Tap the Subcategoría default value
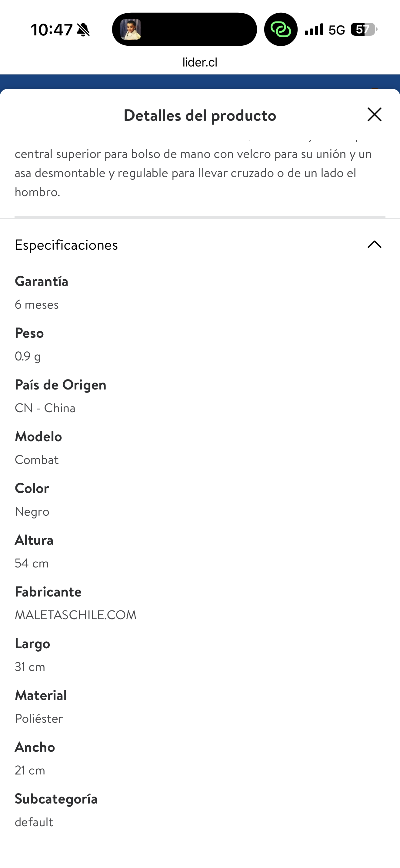Viewport: 400px width, 868px height. tap(34, 822)
